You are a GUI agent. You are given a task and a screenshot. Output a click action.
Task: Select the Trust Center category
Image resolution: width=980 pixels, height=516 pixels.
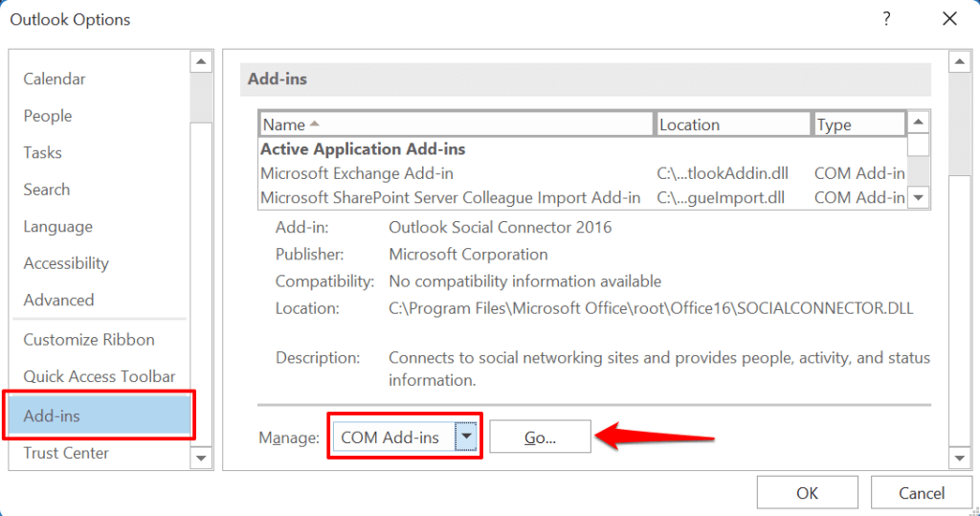66,453
